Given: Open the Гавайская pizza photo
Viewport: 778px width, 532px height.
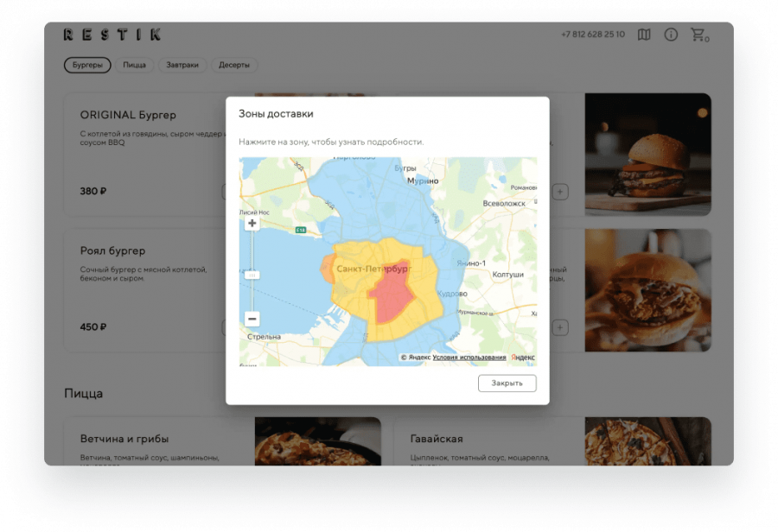Looking at the screenshot, I should click(648, 441).
